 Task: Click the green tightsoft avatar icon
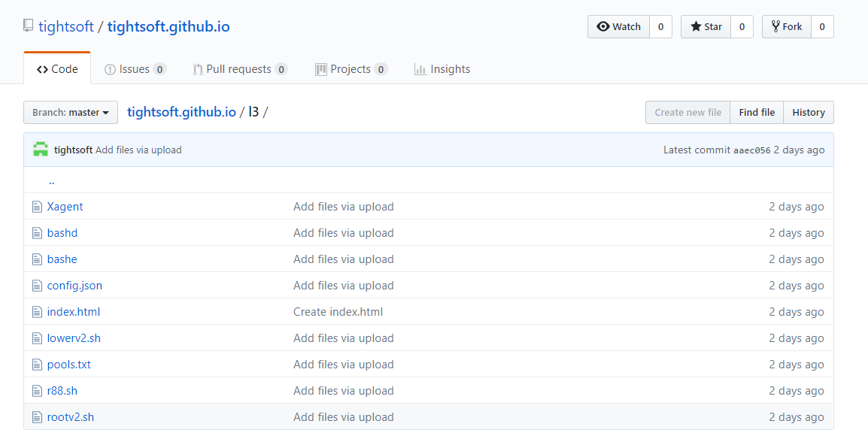point(41,150)
